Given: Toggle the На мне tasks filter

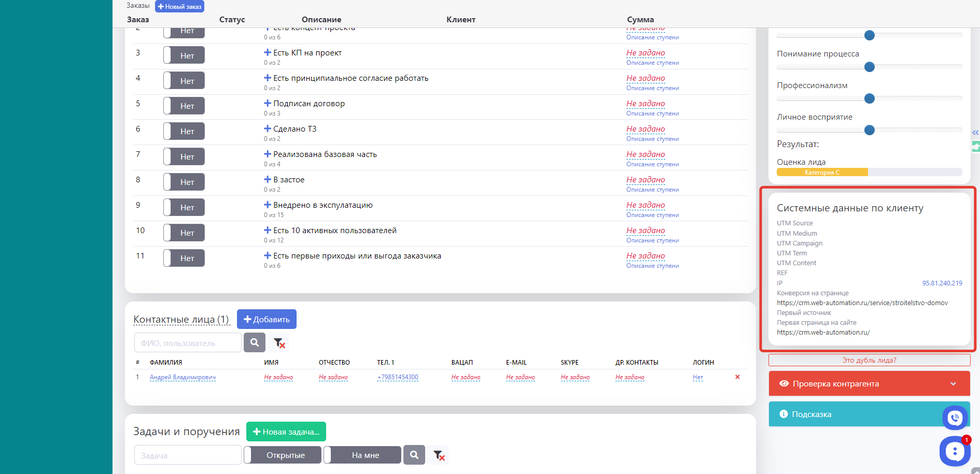Looking at the screenshot, I should point(362,455).
